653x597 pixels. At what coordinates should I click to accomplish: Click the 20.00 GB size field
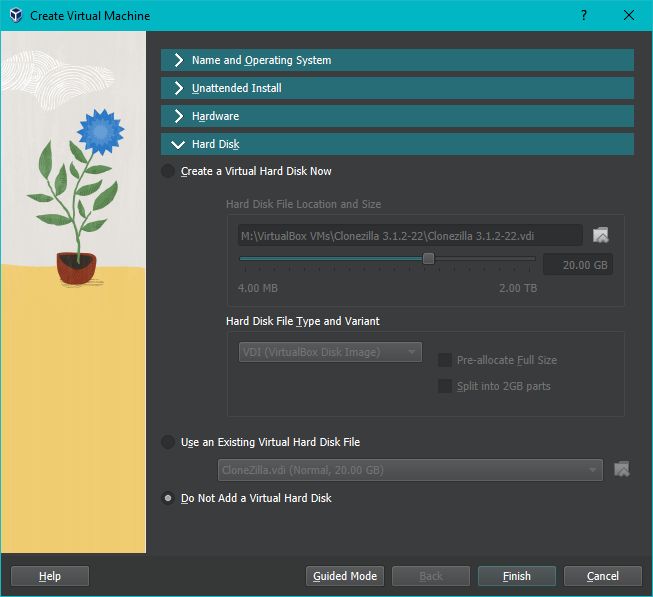[577, 265]
